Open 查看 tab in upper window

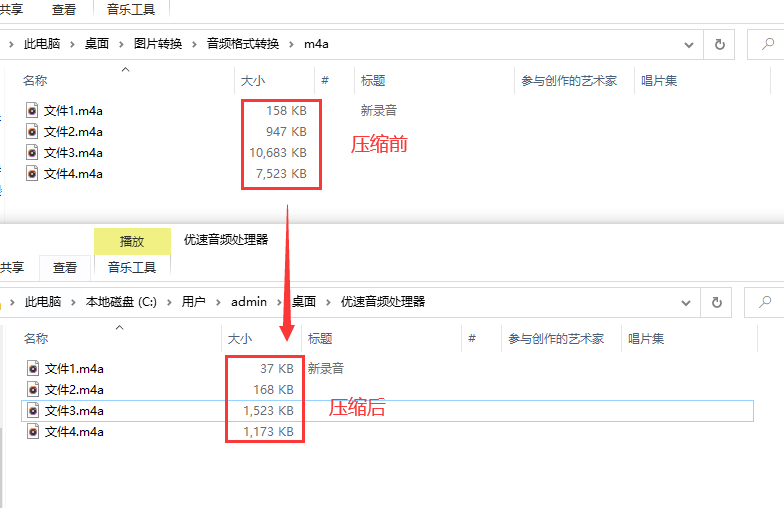(64, 10)
